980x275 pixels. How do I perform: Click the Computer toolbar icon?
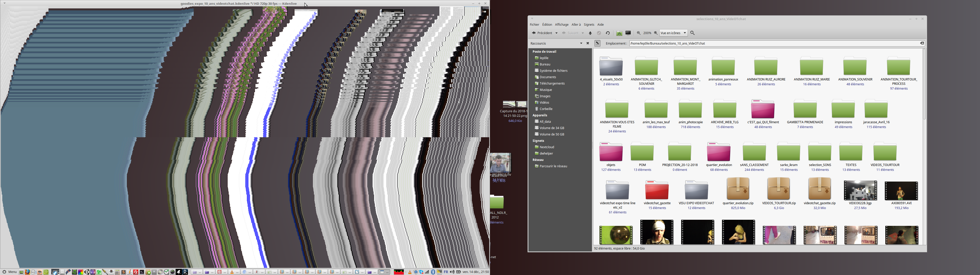[x=628, y=33]
